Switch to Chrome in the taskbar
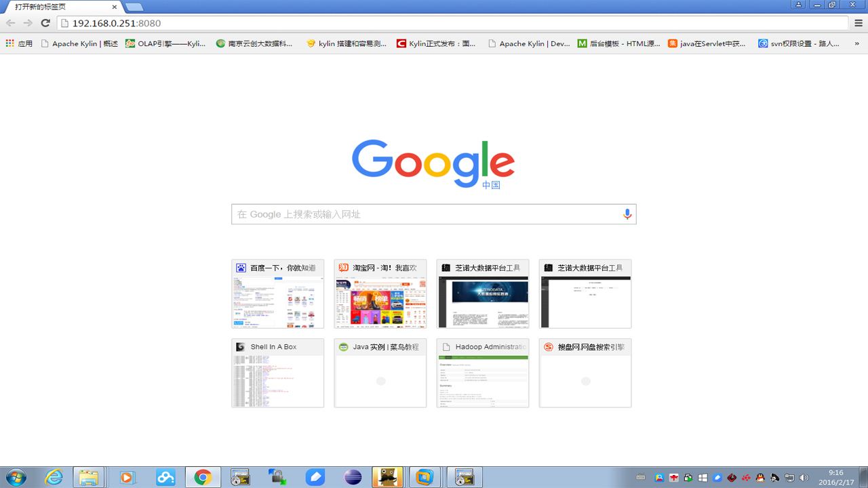Image resolution: width=868 pixels, height=488 pixels. coord(202,477)
